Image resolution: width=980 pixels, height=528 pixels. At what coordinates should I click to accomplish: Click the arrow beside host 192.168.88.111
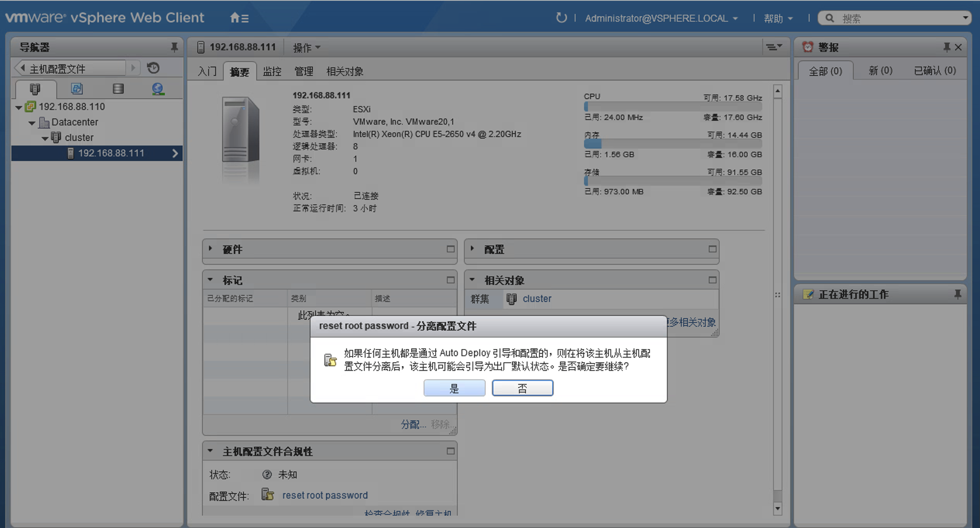(175, 153)
